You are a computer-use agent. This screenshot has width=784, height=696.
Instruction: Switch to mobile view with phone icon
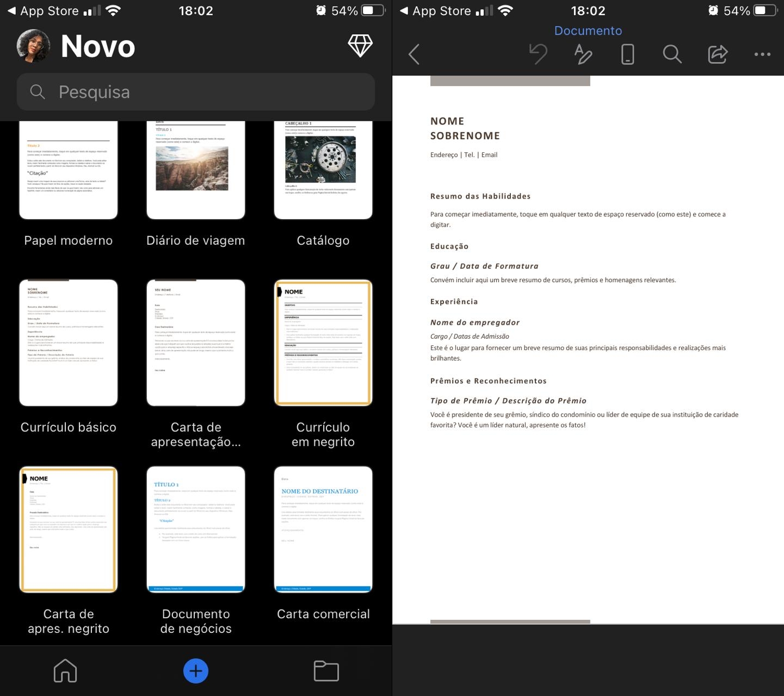627,54
